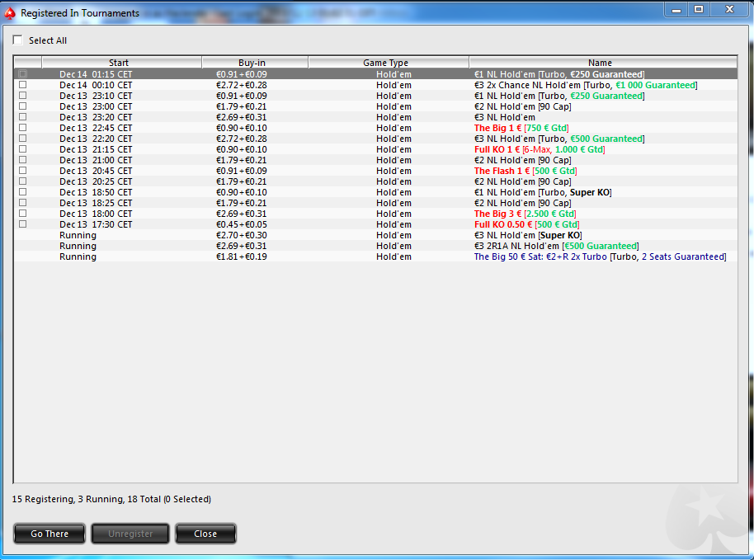Select '€3 NL Hold'em [Turbo, €500 Guaranteed]' name
754x560 pixels.
point(559,139)
